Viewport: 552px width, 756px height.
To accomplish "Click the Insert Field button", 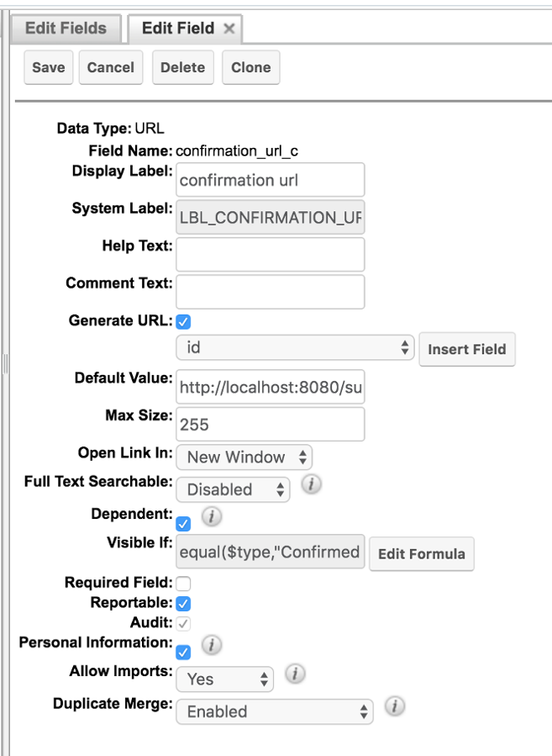I will (x=467, y=349).
